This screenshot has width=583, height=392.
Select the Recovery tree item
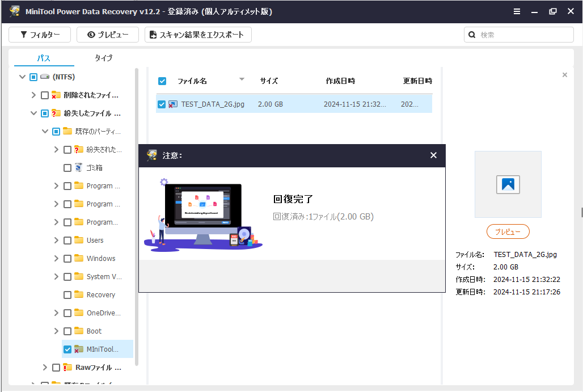tap(101, 294)
